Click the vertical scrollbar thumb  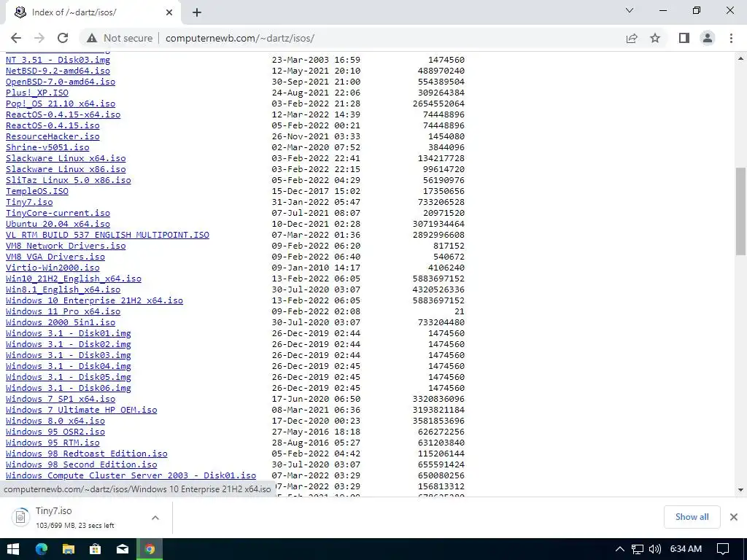click(741, 211)
